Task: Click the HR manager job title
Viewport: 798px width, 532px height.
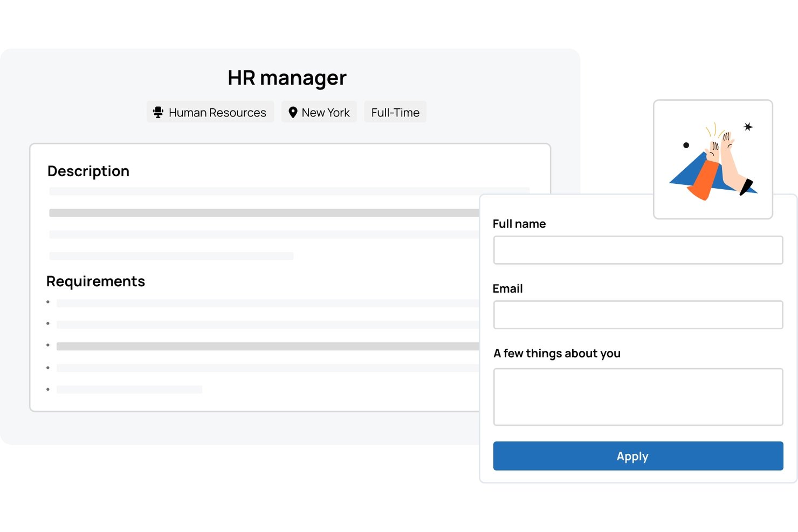Action: coord(287,78)
